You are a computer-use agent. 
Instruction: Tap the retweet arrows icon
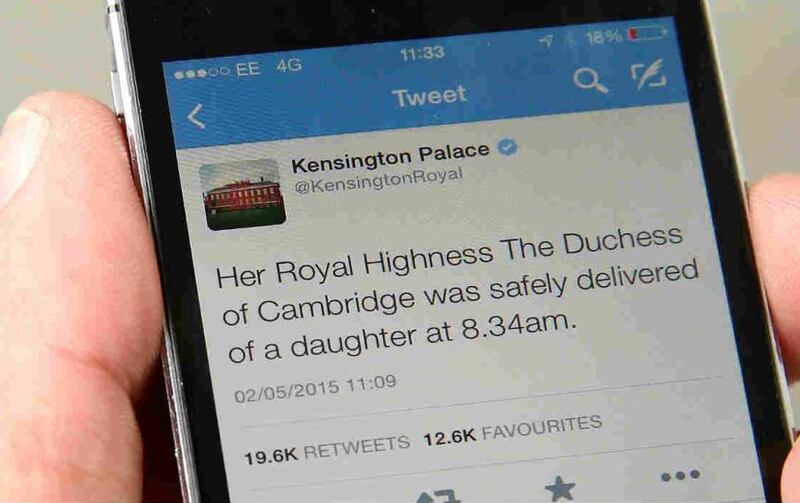click(436, 496)
